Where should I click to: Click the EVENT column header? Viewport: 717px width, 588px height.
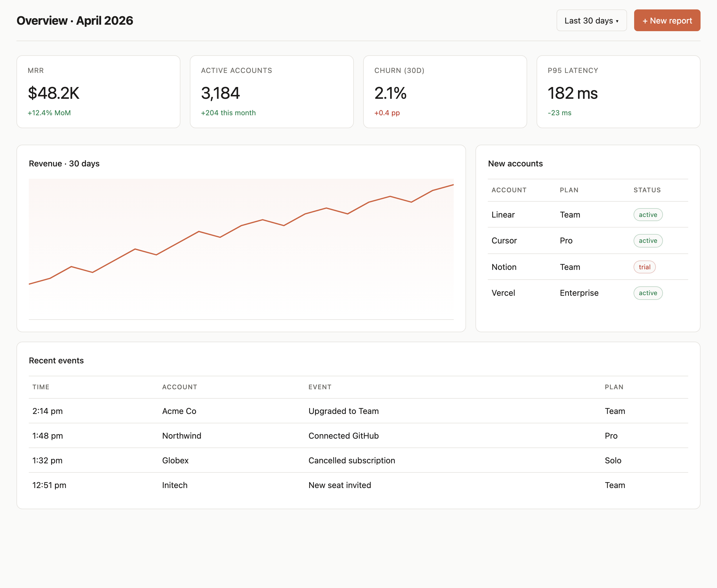pos(320,387)
